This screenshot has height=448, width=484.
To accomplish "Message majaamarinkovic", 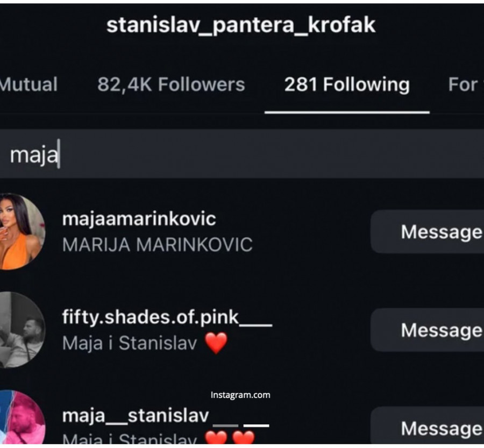I will pos(428,232).
